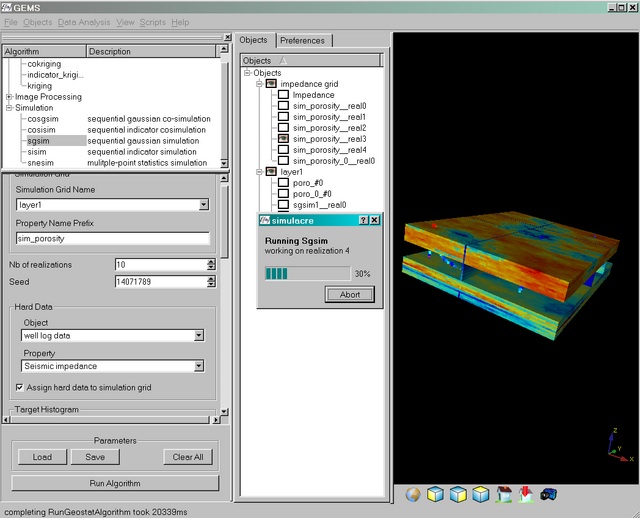
Task: Open the Simulation Grid Name dropdown
Action: [x=203, y=204]
